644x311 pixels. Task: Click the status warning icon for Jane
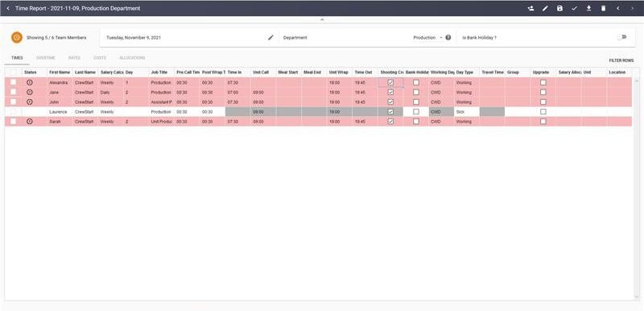[x=30, y=92]
